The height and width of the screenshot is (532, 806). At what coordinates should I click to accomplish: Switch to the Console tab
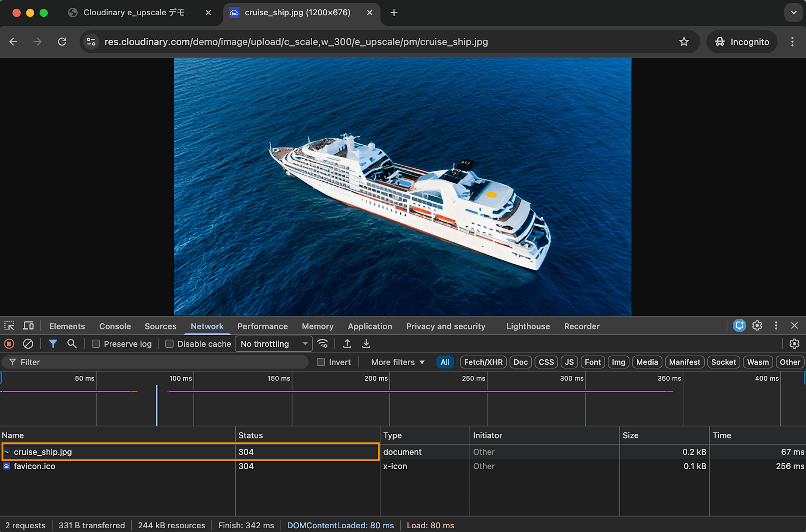click(115, 326)
